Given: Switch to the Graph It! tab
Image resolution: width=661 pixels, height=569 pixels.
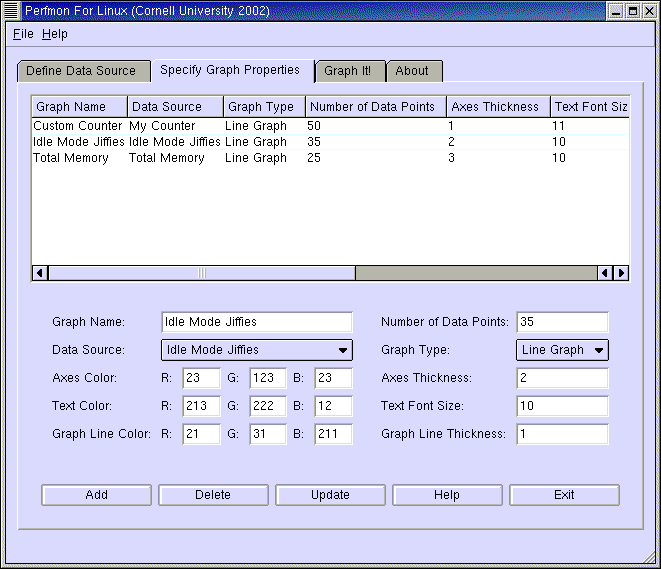Looking at the screenshot, I should tap(347, 71).
